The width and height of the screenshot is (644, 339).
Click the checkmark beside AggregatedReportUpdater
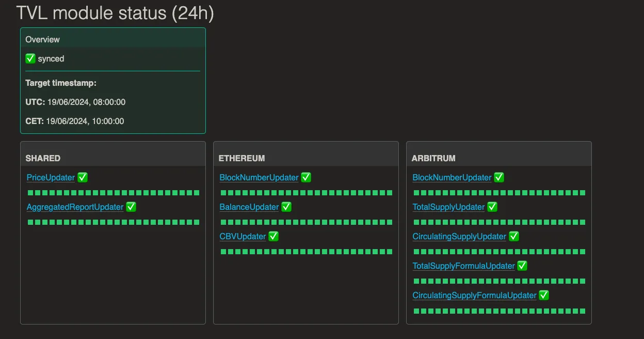[x=131, y=207]
